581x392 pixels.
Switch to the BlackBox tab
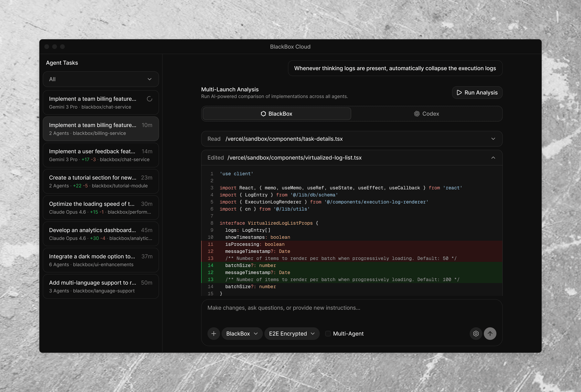pos(277,114)
